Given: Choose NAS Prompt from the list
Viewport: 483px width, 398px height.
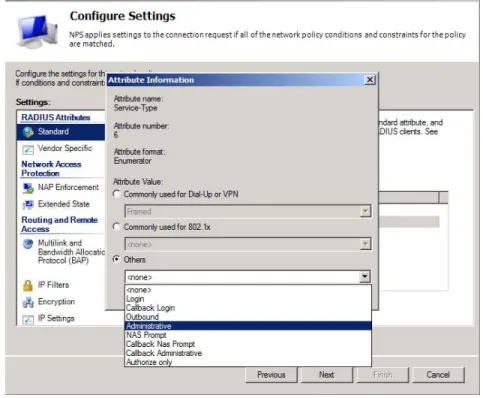Looking at the screenshot, I should point(248,335).
